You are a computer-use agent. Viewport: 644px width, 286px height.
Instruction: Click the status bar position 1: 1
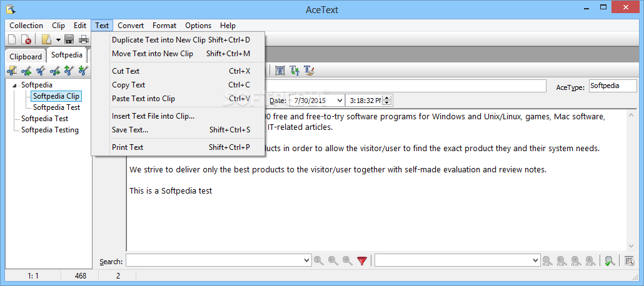coord(33,276)
